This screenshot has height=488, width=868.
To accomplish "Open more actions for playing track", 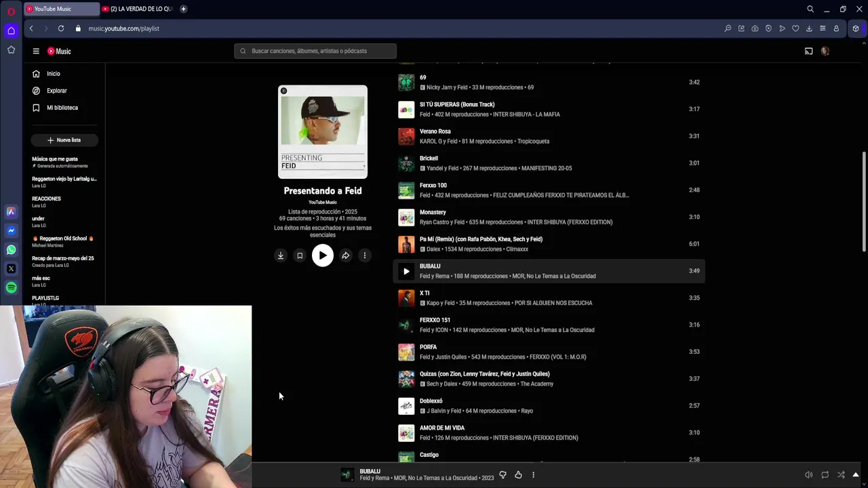I will coord(533,475).
